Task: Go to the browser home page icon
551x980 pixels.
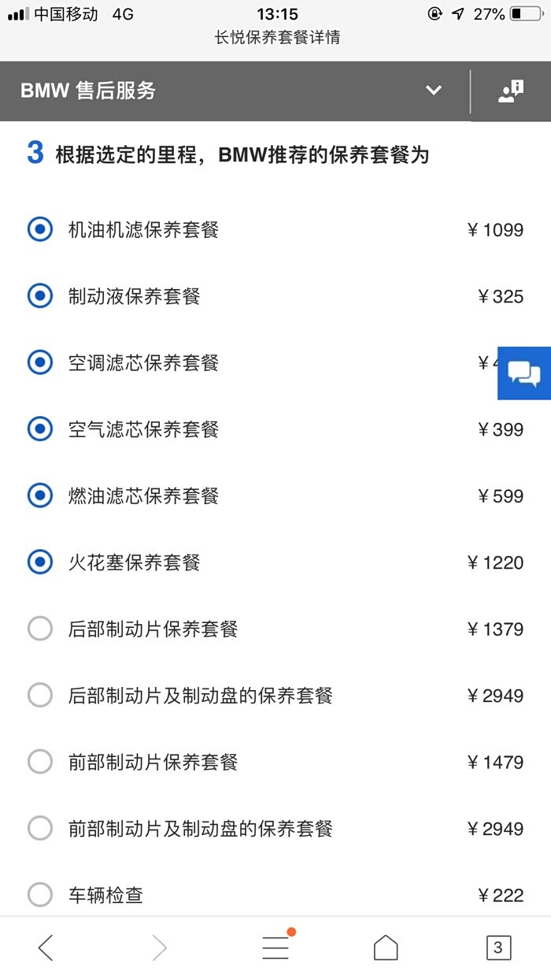Action: (x=386, y=948)
